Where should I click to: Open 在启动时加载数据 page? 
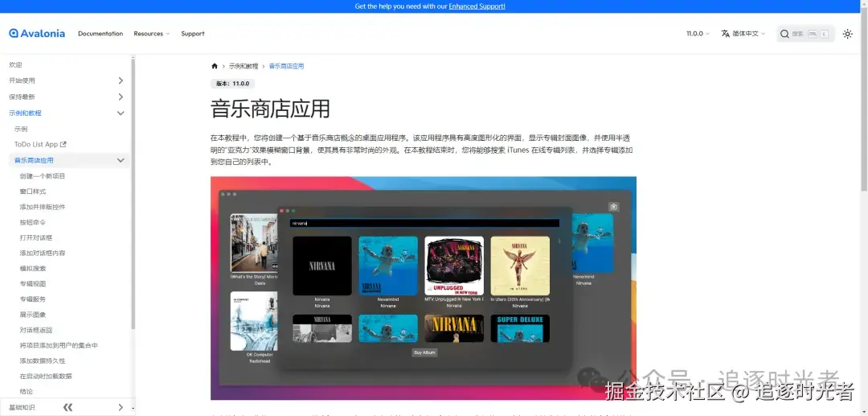(46, 376)
